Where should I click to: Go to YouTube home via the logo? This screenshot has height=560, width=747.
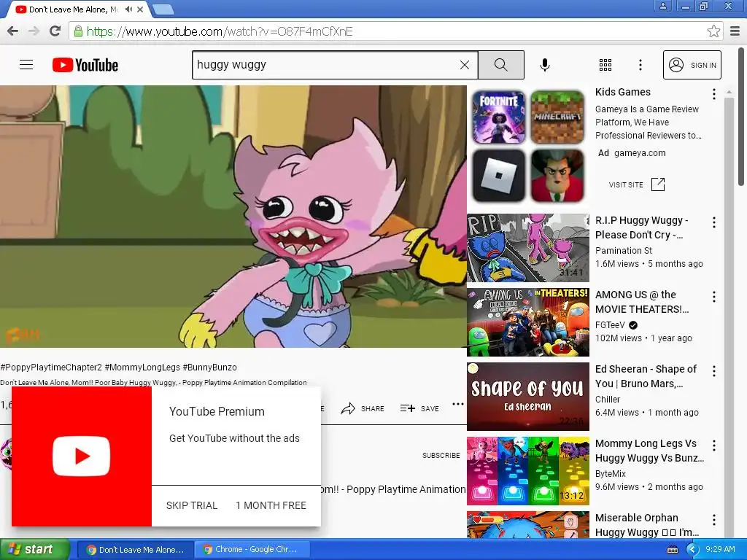click(x=85, y=65)
